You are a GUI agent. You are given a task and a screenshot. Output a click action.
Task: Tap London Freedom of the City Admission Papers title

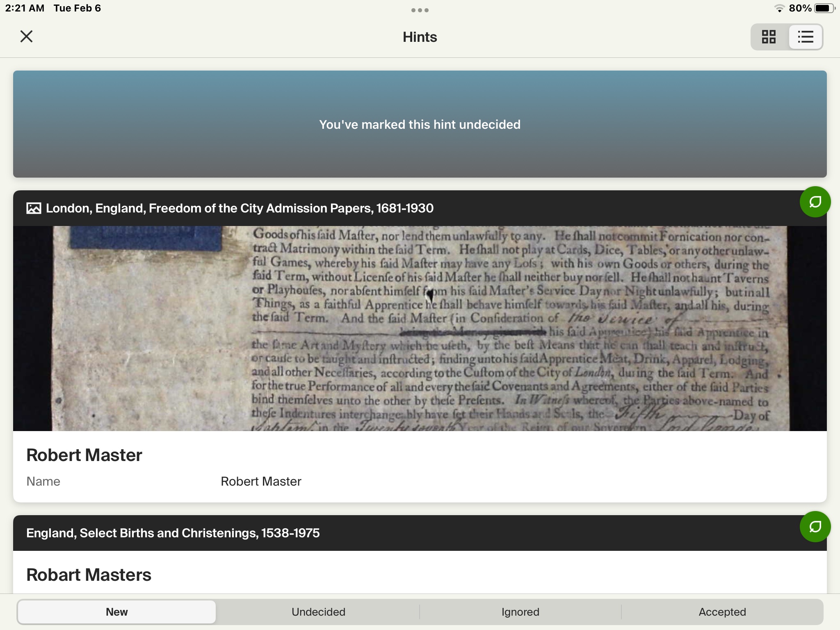click(x=240, y=208)
